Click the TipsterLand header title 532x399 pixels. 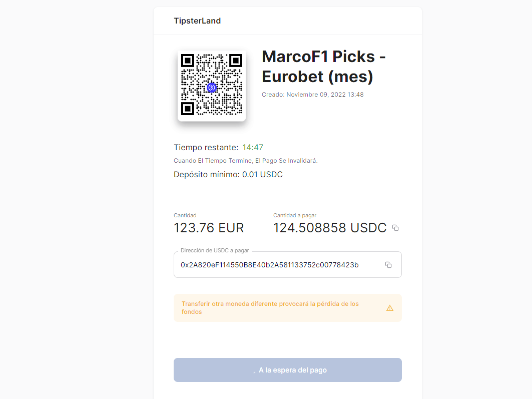[x=197, y=21]
